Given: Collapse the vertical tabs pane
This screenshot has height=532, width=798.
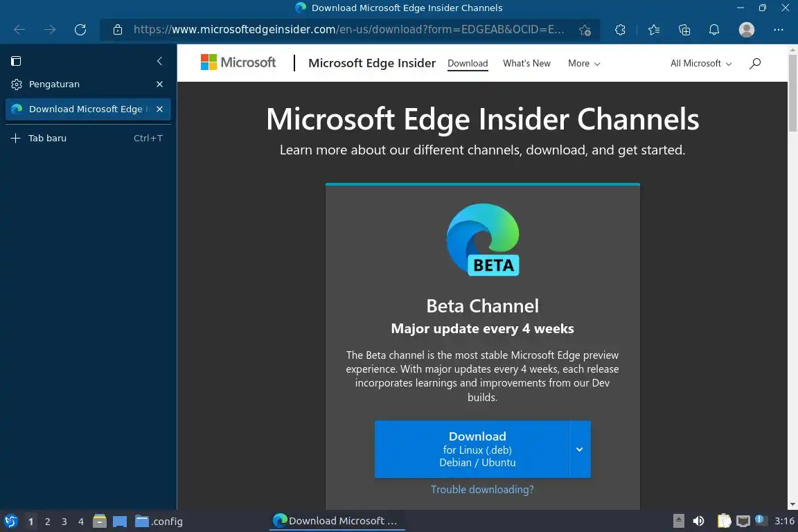Looking at the screenshot, I should [x=160, y=61].
